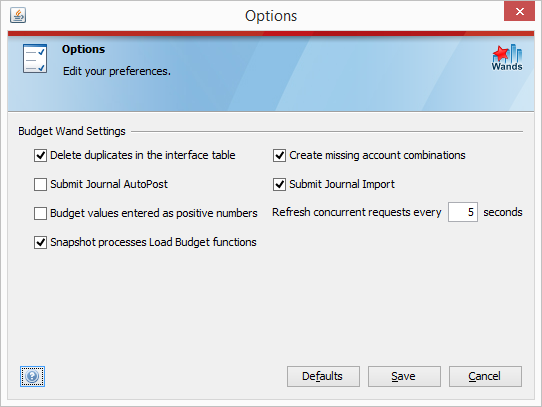Viewport: 542px width, 407px height.
Task: Cancel the options changes
Action: click(485, 376)
